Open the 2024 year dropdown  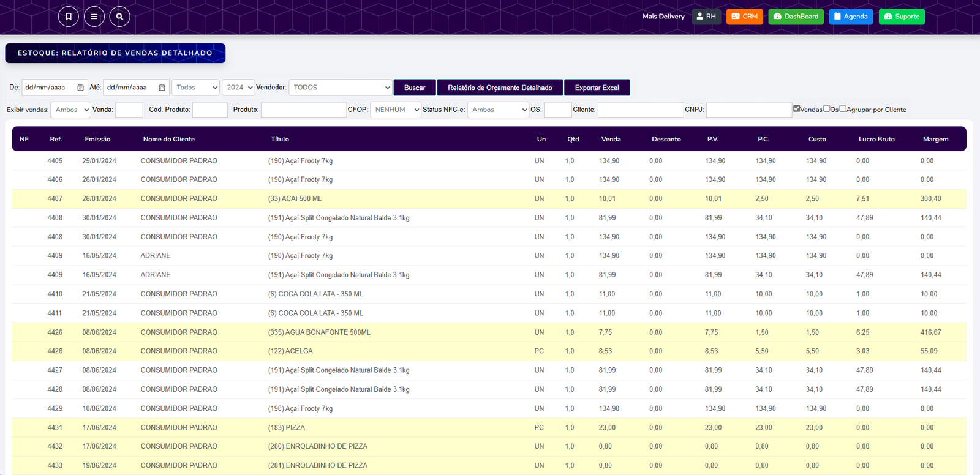point(238,88)
